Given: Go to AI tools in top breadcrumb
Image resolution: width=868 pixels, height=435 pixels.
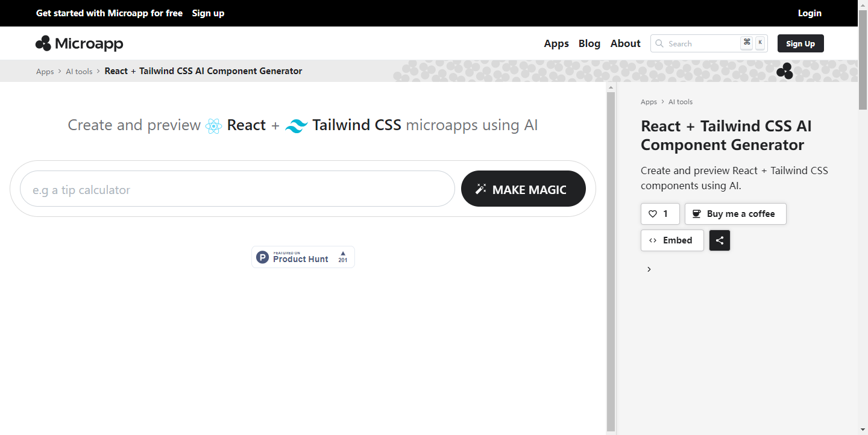Looking at the screenshot, I should coord(79,71).
